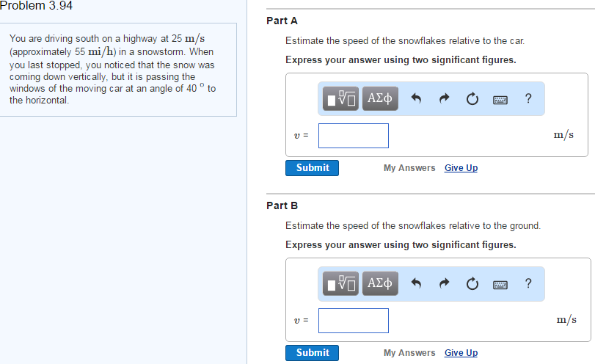Submit the Part B answer
595x364 pixels.
coord(312,353)
